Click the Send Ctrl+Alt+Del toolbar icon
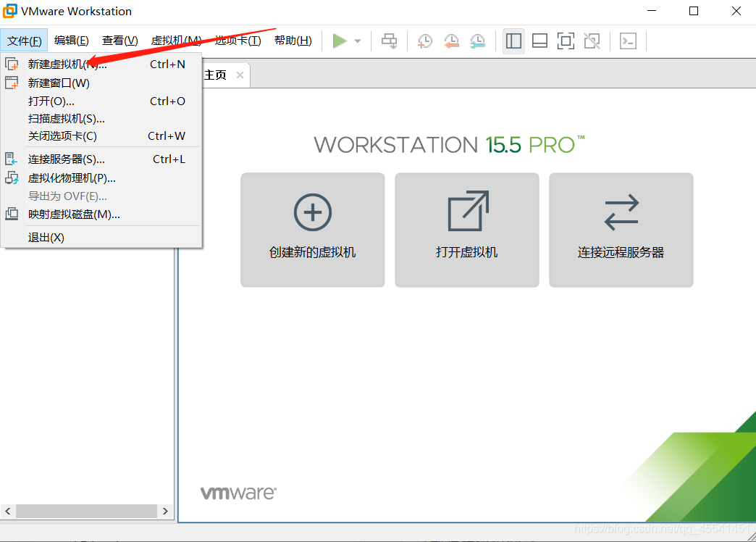Image resolution: width=756 pixels, height=542 pixels. tap(389, 41)
